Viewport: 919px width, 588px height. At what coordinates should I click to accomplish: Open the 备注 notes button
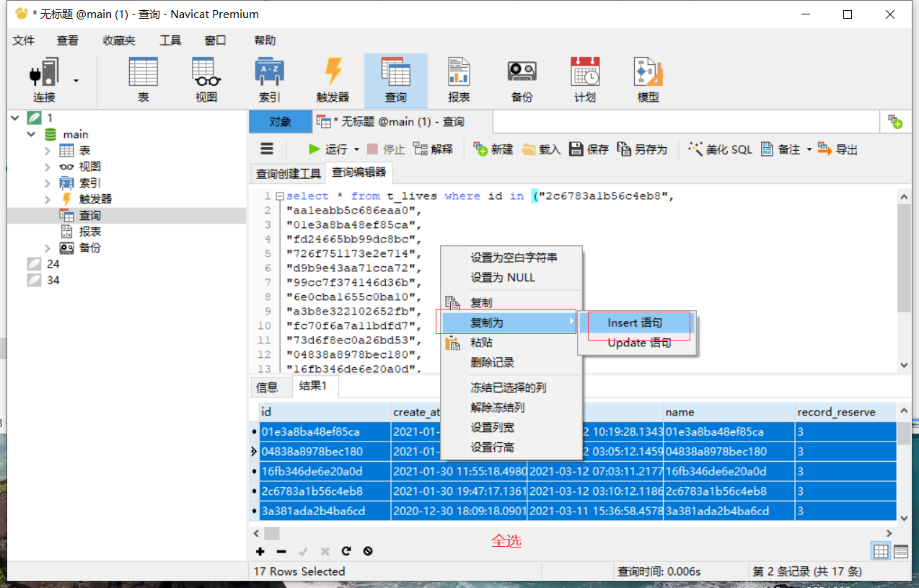point(781,149)
